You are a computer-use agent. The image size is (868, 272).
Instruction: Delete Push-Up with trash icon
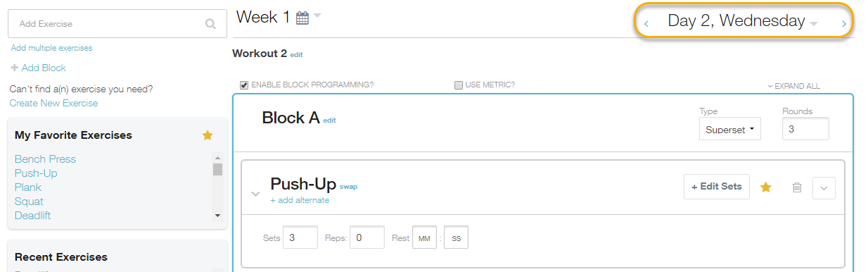tap(797, 187)
